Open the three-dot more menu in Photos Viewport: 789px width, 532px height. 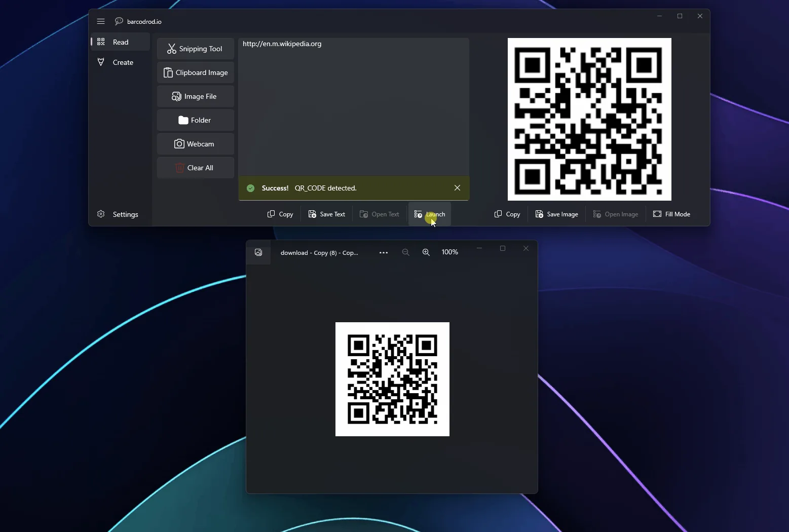[x=384, y=252]
